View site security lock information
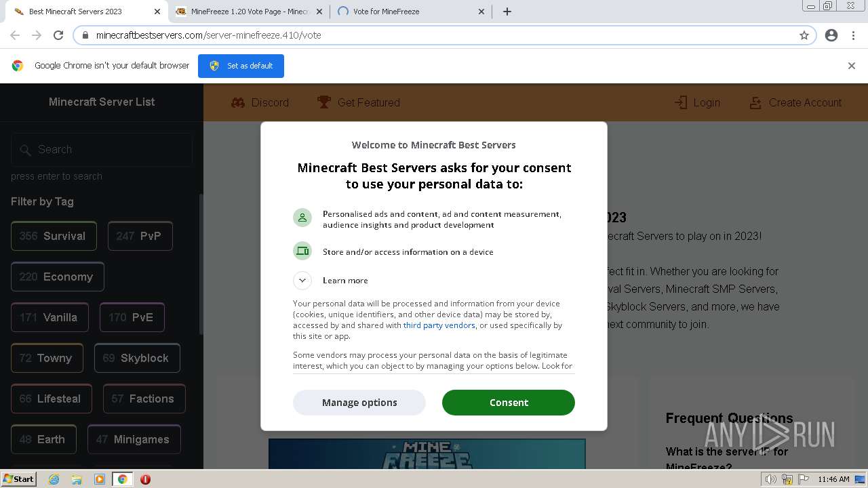Image resolution: width=868 pixels, height=488 pixels. point(85,35)
